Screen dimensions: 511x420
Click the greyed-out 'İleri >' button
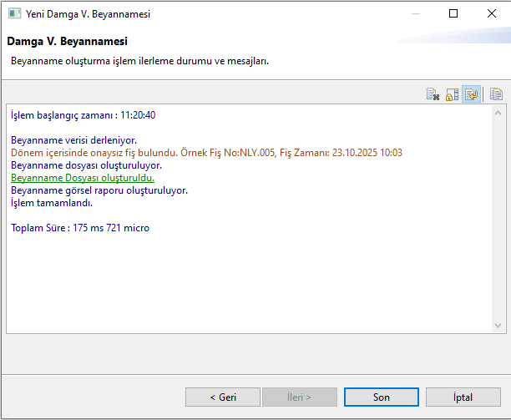click(300, 397)
